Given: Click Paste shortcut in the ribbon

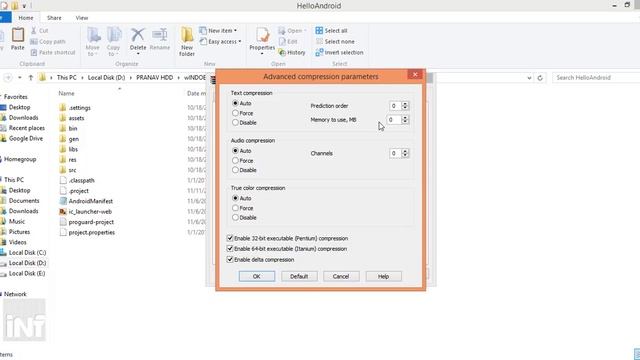Looking at the screenshot, I should (53, 52).
